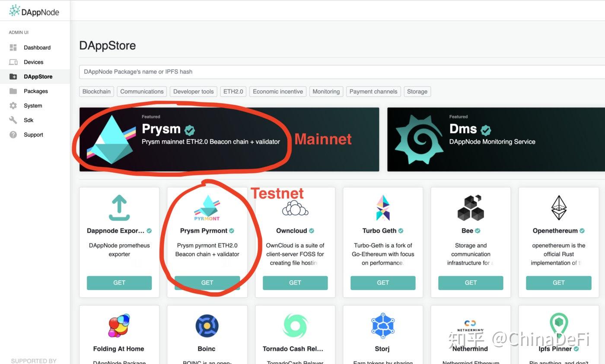Open the Turbo Geth package title
605x364 pixels.
point(379,231)
